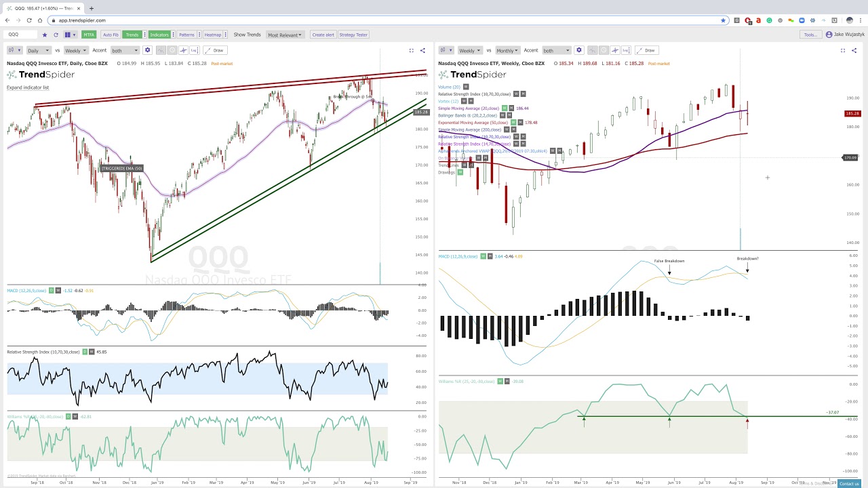Refresh chart data using reload icon beside star
This screenshot has height=488, width=868.
point(56,35)
